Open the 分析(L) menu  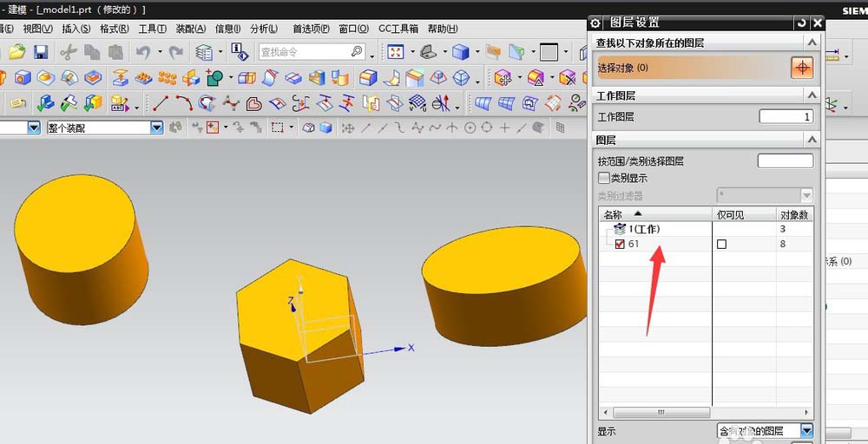pos(264,29)
